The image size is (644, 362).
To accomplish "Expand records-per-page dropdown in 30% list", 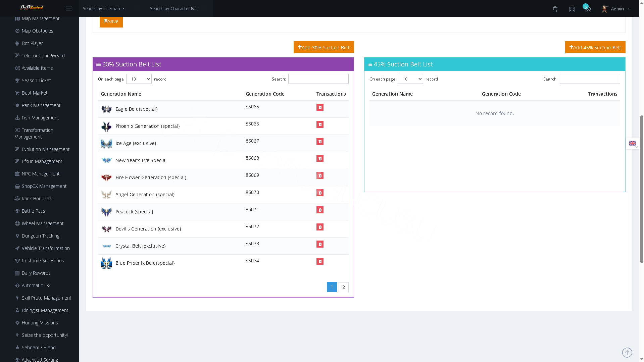I will 139,79.
